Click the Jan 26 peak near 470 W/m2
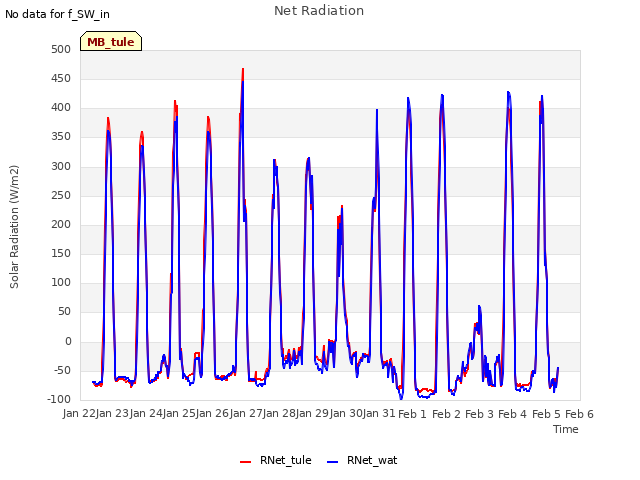 click(243, 69)
